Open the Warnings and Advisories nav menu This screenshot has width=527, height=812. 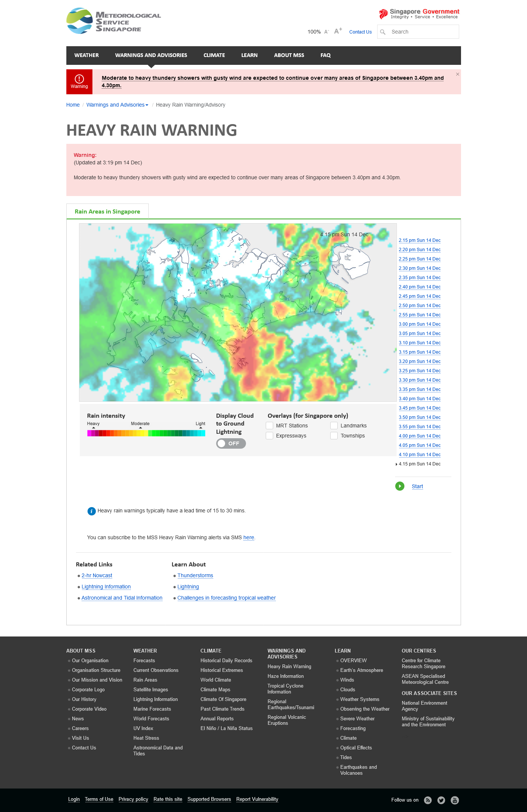point(151,55)
